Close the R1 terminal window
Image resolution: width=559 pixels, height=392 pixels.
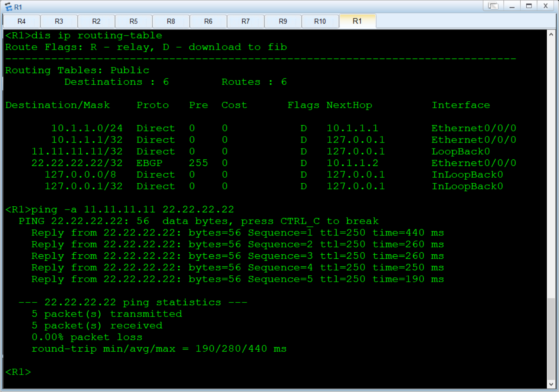tap(546, 6)
